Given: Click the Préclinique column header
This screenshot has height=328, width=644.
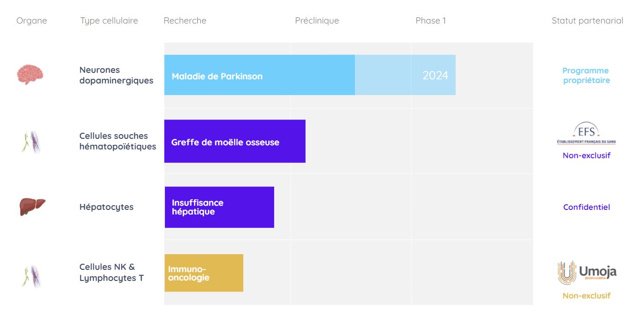Looking at the screenshot, I should tap(317, 21).
